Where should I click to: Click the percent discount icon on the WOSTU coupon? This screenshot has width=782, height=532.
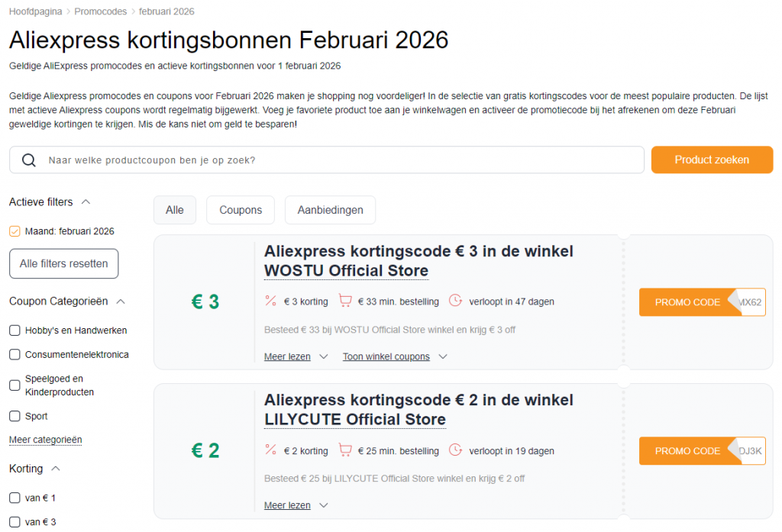(x=270, y=301)
